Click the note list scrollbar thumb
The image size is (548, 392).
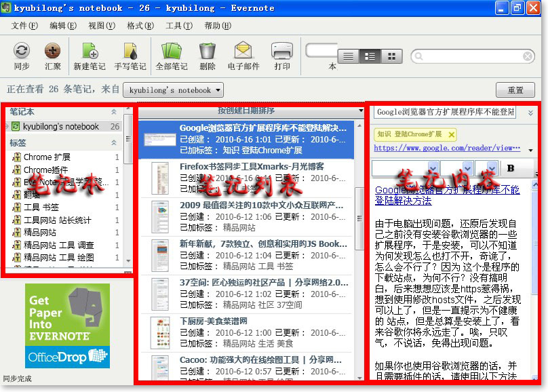[x=359, y=218]
